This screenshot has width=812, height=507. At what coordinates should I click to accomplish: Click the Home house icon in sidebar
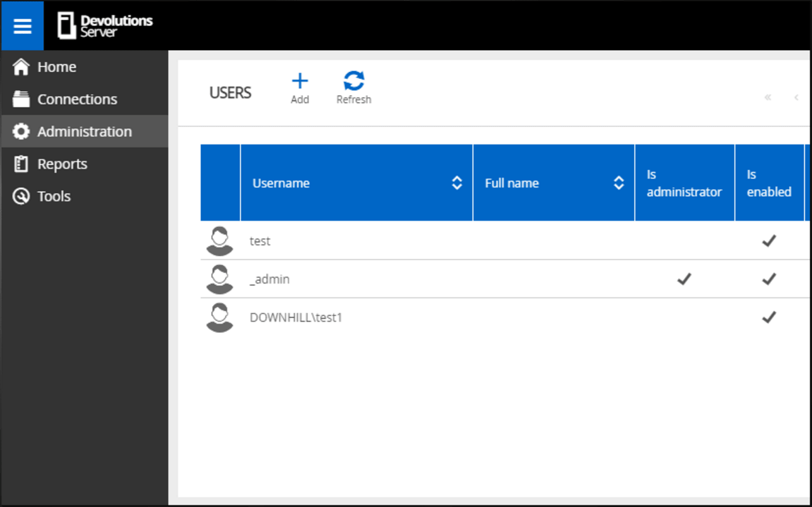(22, 67)
